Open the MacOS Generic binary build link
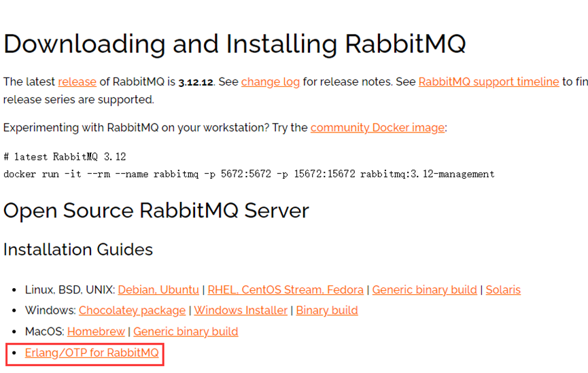The image size is (588, 373). [186, 332]
